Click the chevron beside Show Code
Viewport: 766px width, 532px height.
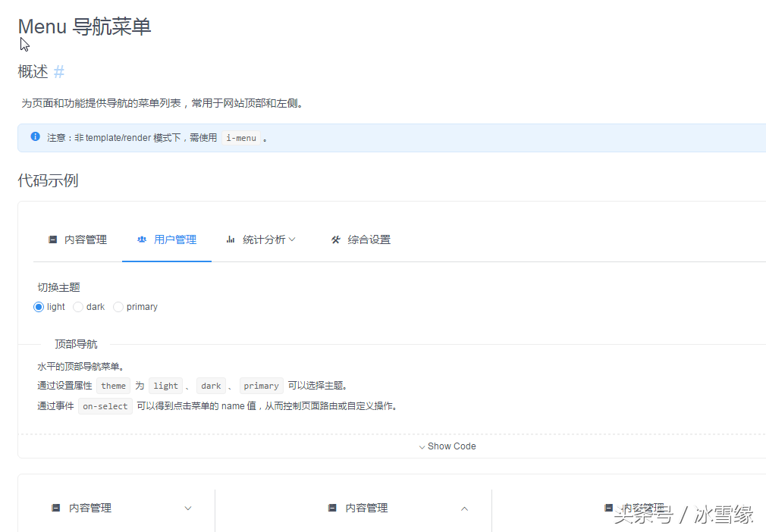[x=422, y=447]
